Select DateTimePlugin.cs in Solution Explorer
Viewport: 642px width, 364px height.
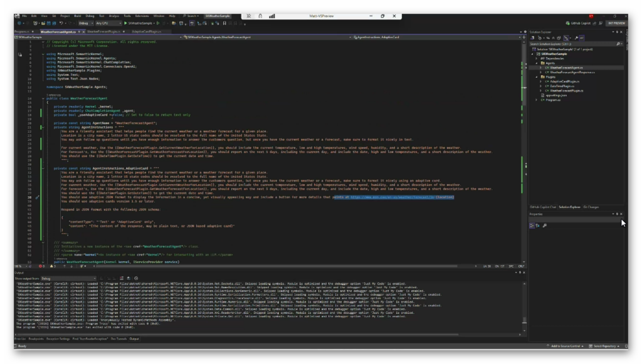562,86
